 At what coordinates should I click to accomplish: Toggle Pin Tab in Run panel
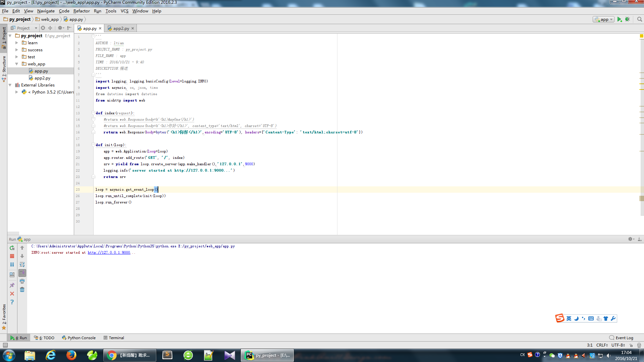pyautogui.click(x=12, y=285)
